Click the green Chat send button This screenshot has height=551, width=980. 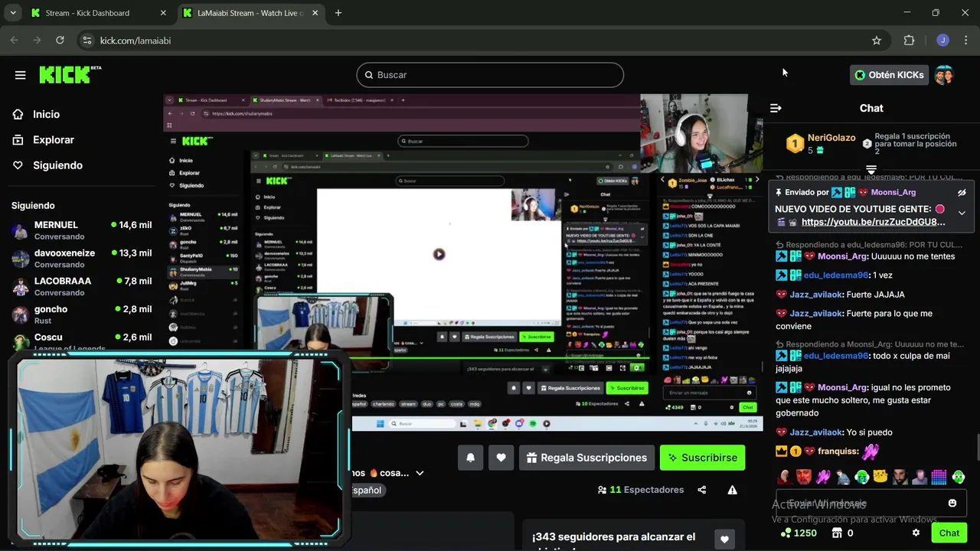(949, 533)
